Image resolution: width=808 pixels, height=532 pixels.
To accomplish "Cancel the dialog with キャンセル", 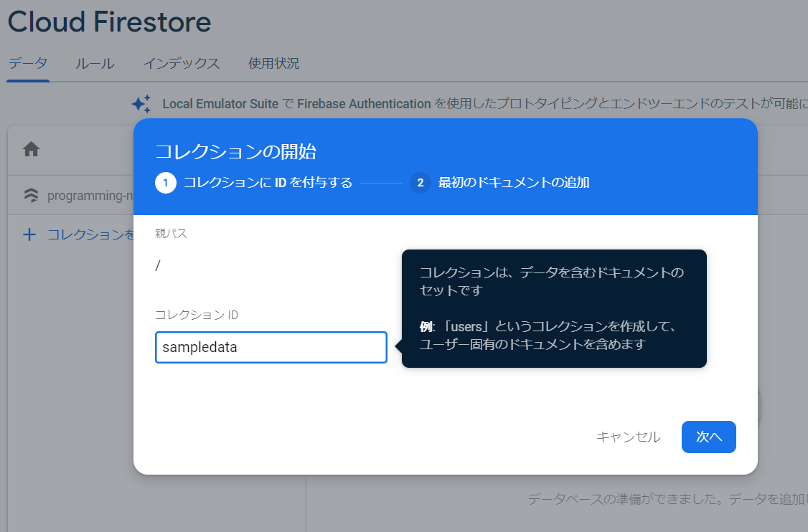I will [628, 437].
